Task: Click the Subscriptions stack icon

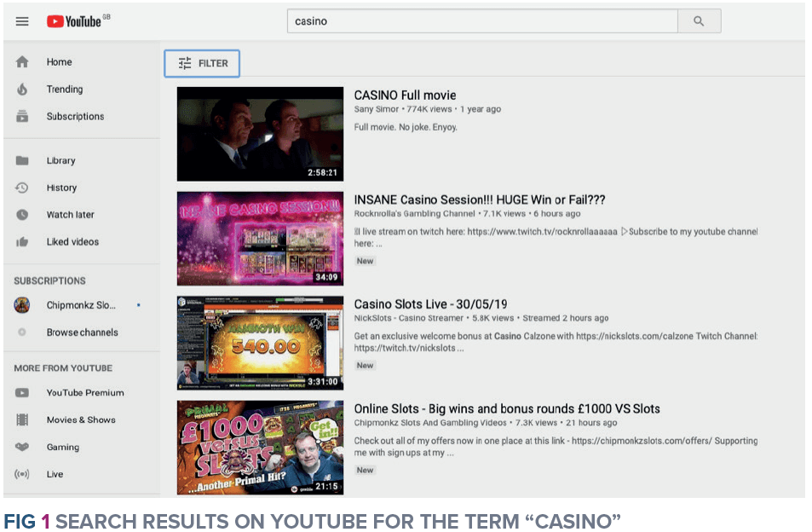Action: 22,116
